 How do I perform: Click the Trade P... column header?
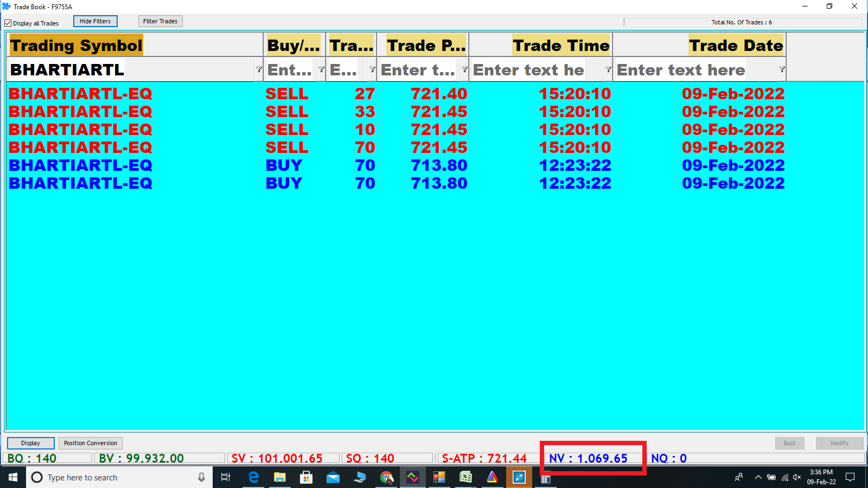[423, 45]
